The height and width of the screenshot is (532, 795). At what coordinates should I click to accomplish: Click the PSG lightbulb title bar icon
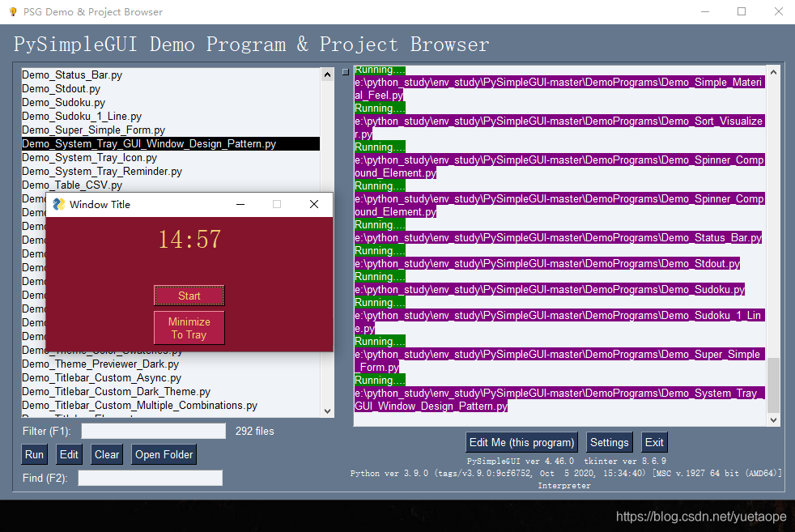point(13,11)
